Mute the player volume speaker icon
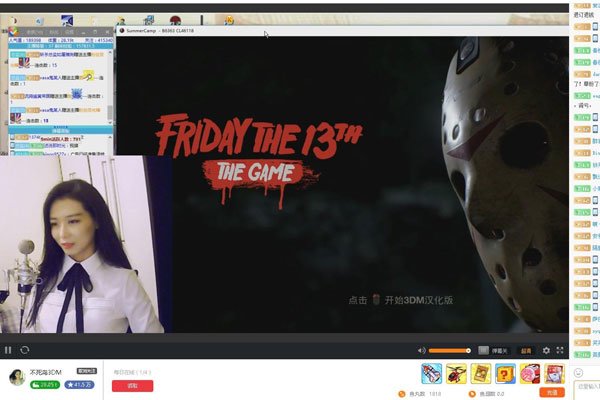Image resolution: width=600 pixels, height=400 pixels. [421, 350]
